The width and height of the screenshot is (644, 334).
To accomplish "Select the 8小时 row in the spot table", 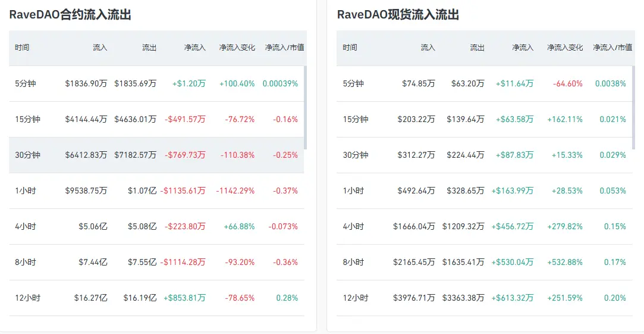I will (484, 262).
